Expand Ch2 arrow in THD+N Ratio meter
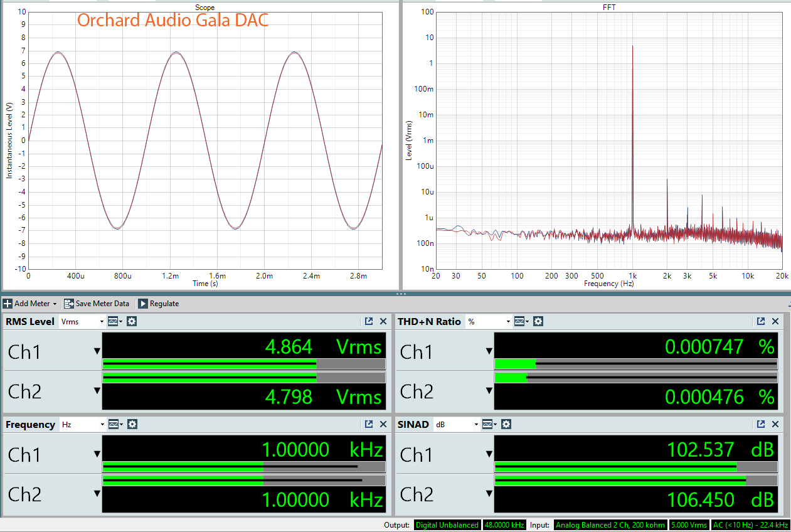 click(x=489, y=391)
